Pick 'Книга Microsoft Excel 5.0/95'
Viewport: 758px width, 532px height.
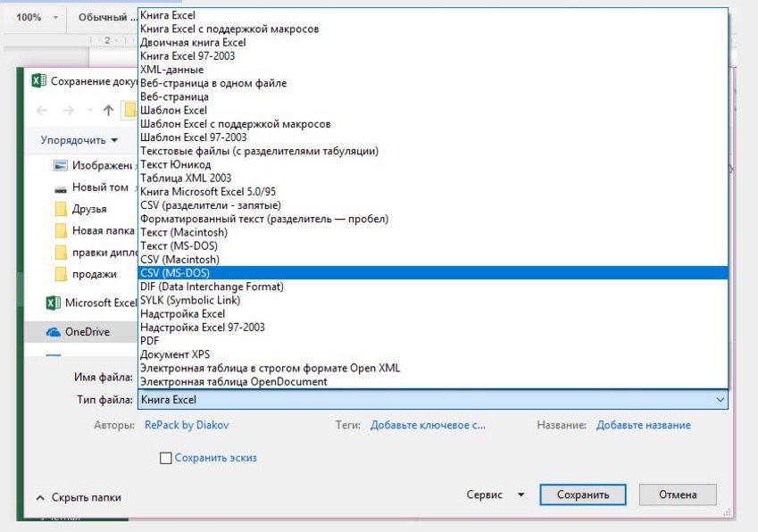pyautogui.click(x=433, y=191)
